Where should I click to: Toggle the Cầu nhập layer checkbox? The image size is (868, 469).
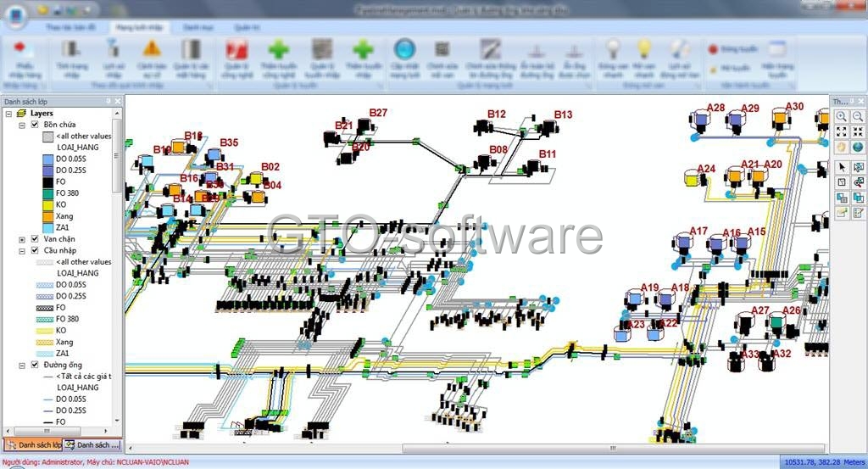(34, 250)
